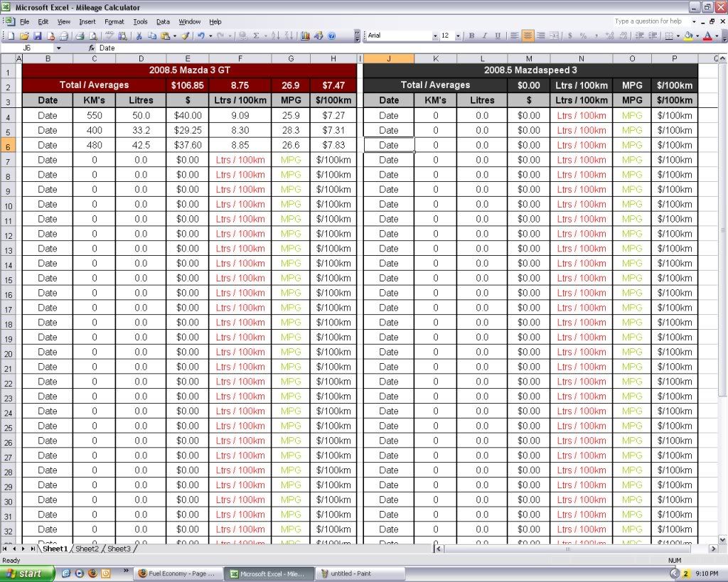
Task: Open the Print Preview tool
Action: pos(92,36)
